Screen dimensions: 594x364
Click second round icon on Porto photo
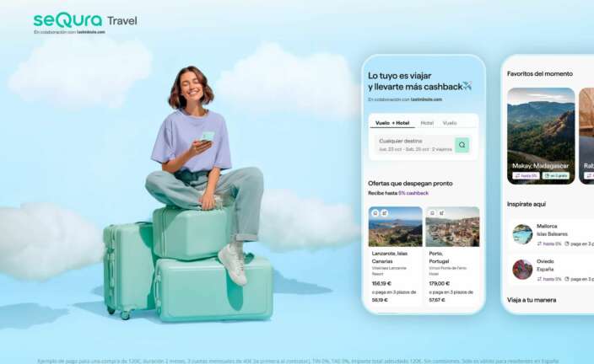tap(441, 213)
